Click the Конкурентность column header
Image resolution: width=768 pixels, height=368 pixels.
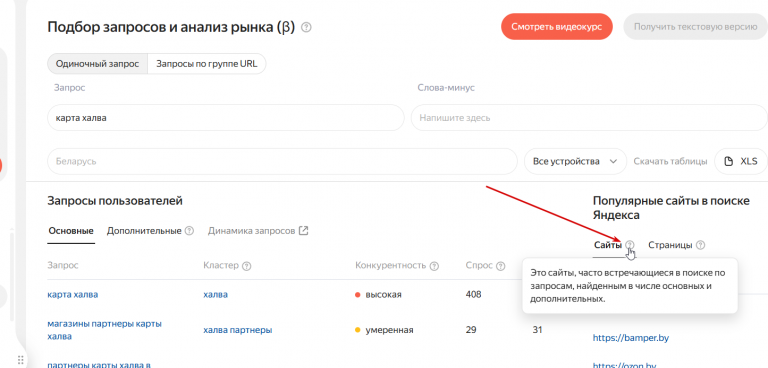tap(390, 266)
